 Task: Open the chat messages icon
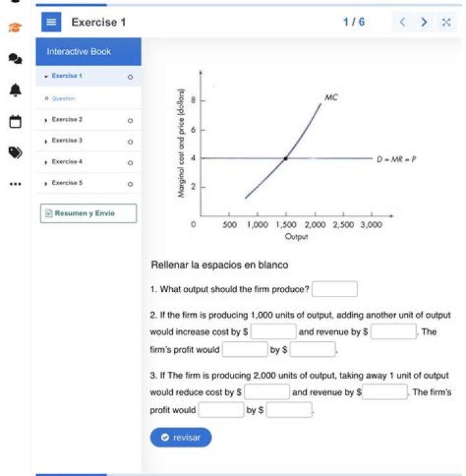(14, 59)
